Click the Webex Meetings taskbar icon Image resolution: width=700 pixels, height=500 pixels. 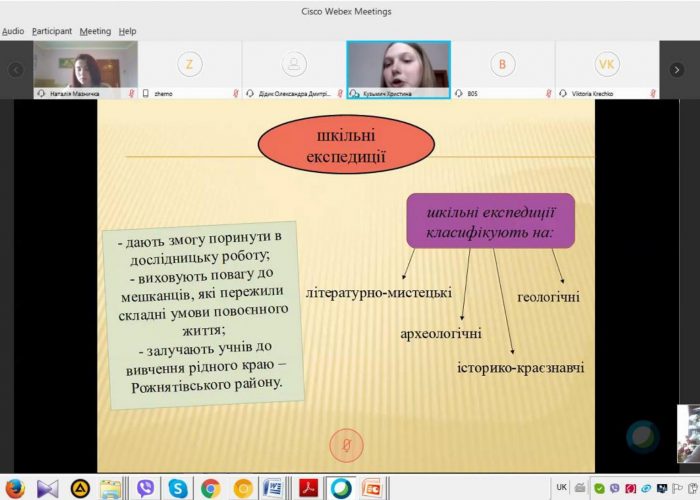[x=341, y=488]
